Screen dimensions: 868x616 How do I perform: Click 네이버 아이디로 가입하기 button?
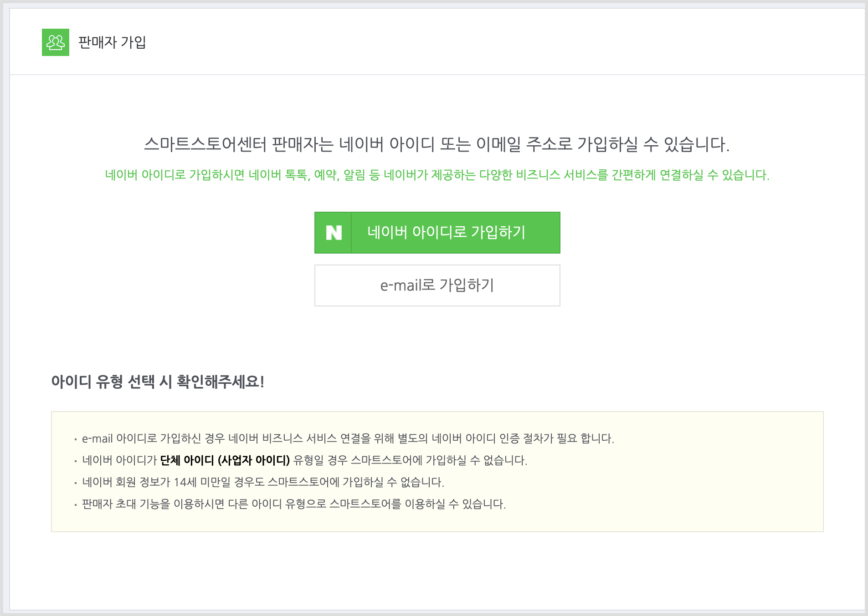pyautogui.click(x=437, y=233)
